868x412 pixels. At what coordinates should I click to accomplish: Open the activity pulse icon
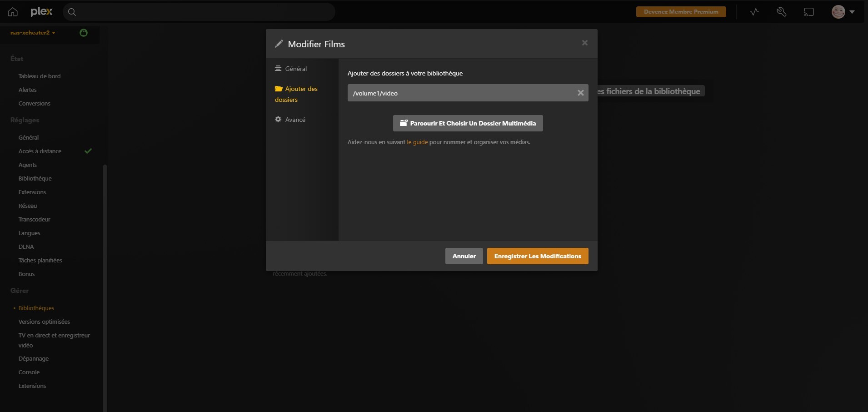point(754,12)
